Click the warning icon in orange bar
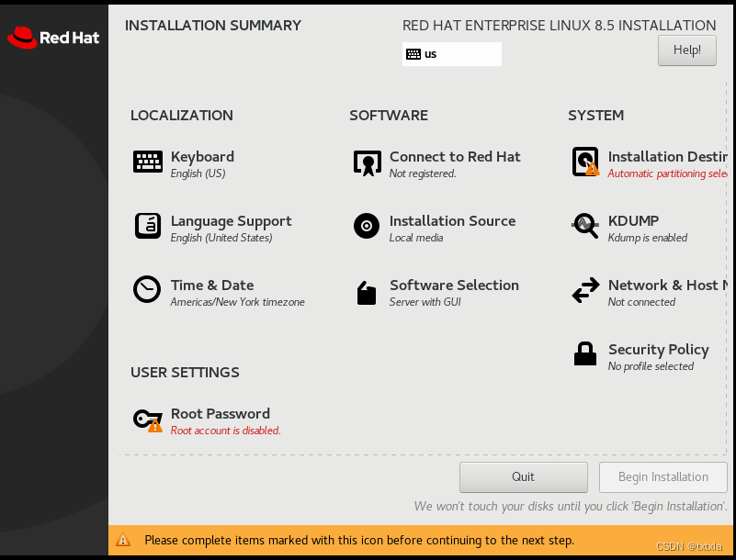Screen dimensions: 736x560 click(x=123, y=540)
